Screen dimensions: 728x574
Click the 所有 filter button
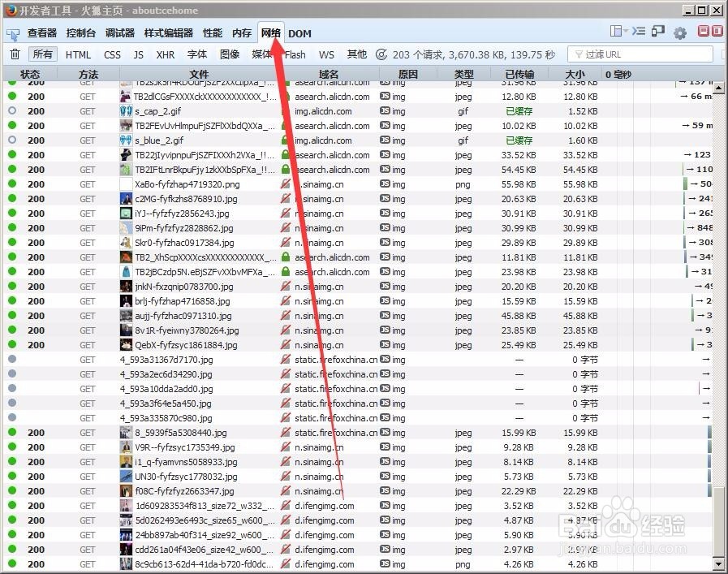coord(42,54)
